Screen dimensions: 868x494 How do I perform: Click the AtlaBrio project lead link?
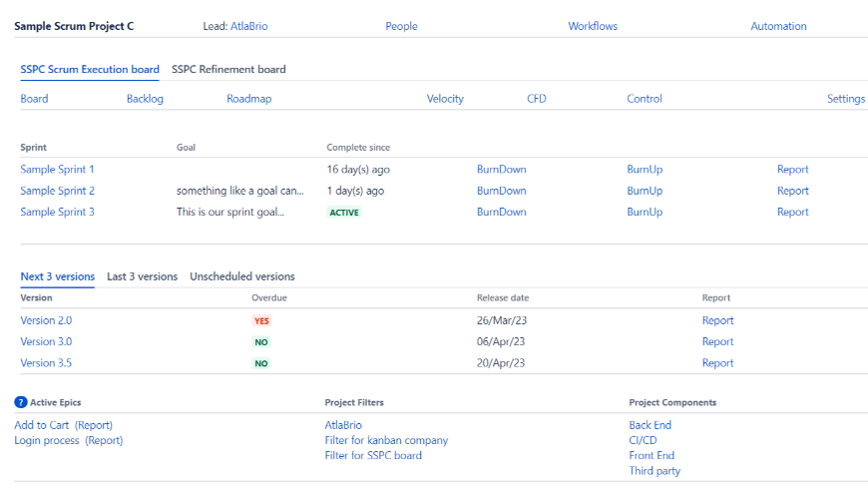[x=248, y=26]
